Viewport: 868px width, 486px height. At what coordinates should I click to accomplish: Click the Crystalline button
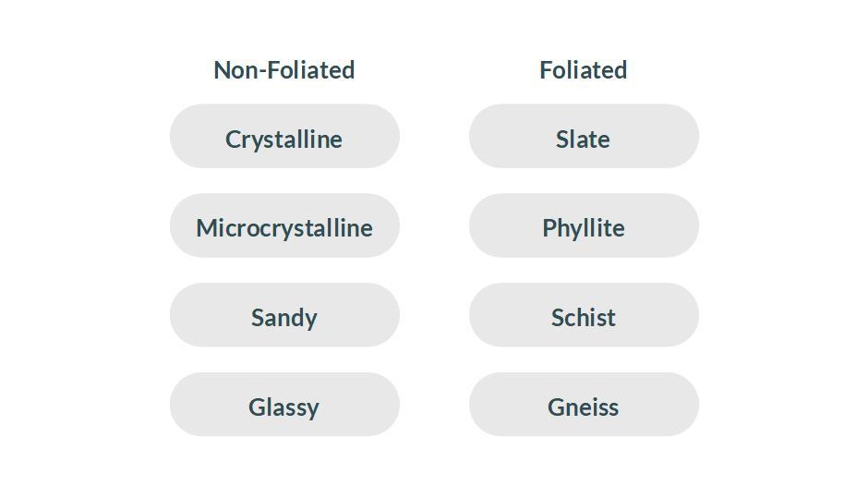pos(284,137)
